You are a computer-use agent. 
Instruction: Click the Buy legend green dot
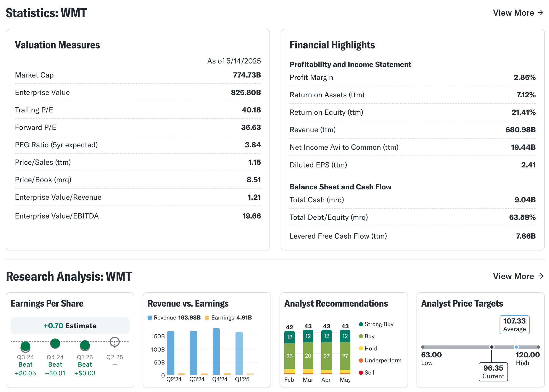[x=361, y=336]
